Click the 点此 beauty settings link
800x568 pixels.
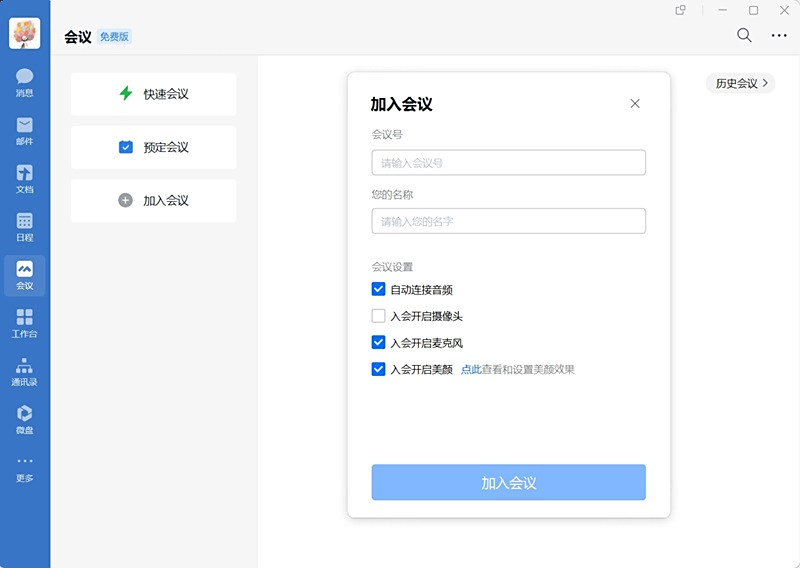coord(470,369)
